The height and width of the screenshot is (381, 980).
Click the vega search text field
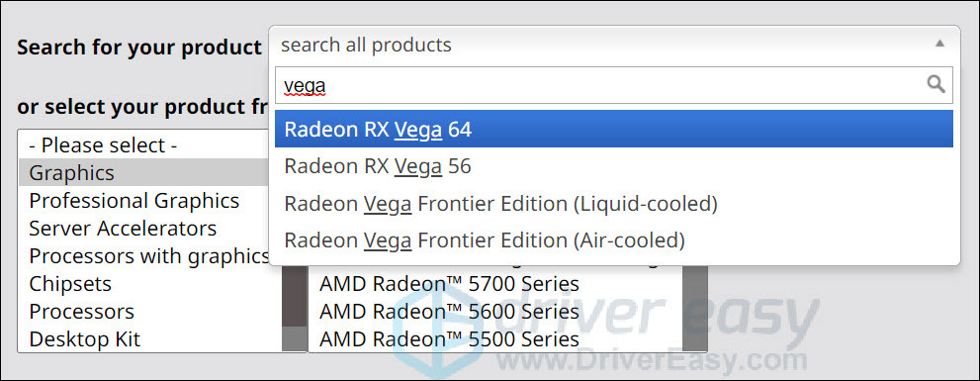pos(614,85)
